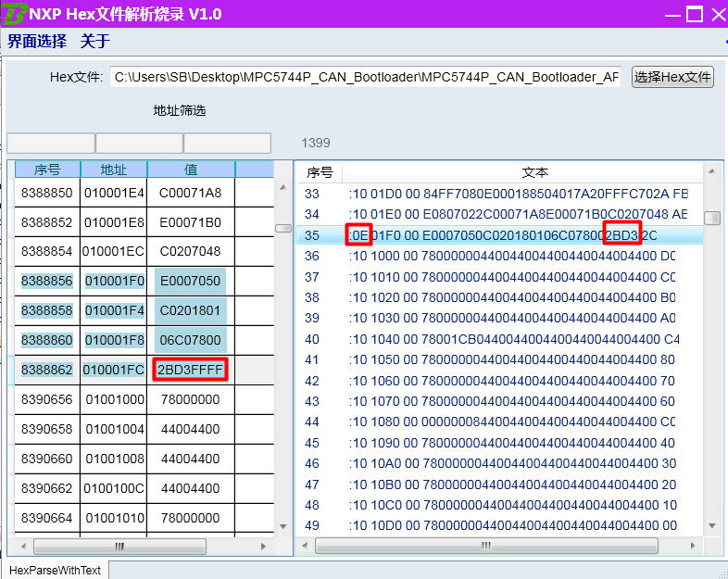Viewport: 728px width, 579px height.
Task: Open the 界面选择 menu
Action: (x=37, y=42)
